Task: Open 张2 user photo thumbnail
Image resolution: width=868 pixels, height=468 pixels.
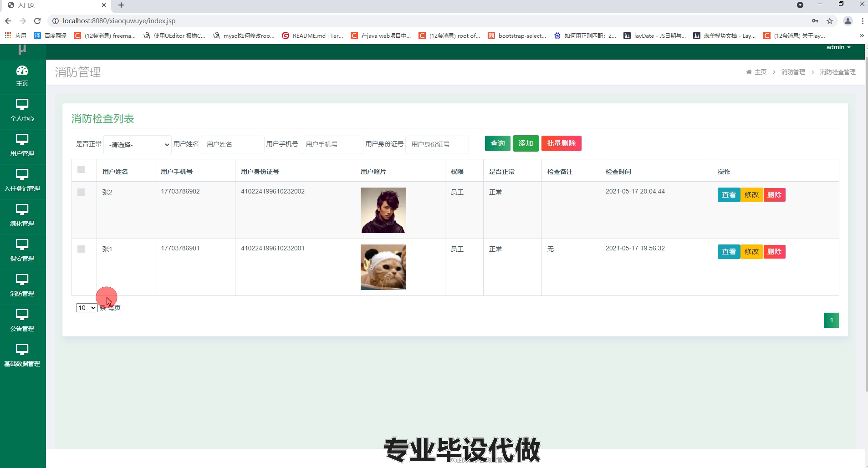Action: point(383,210)
